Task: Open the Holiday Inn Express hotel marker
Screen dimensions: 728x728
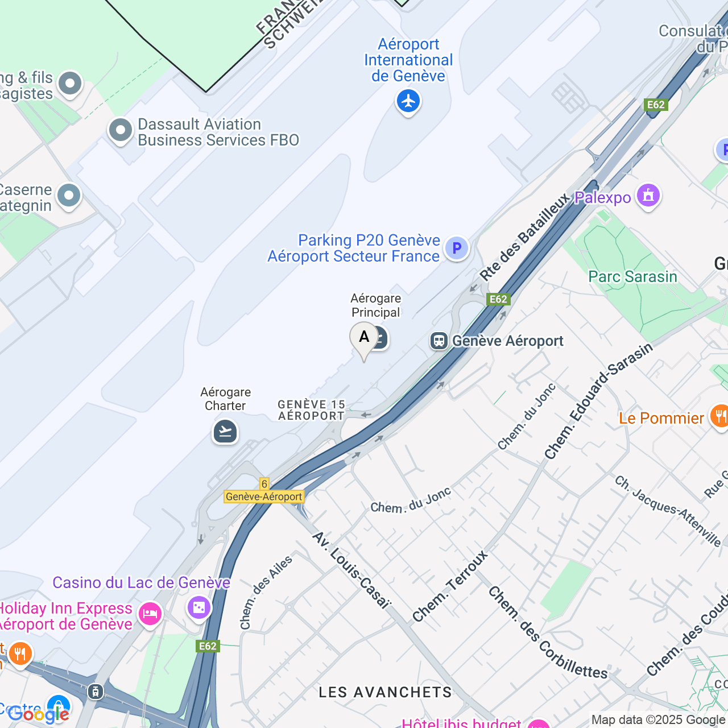Action: (x=150, y=614)
